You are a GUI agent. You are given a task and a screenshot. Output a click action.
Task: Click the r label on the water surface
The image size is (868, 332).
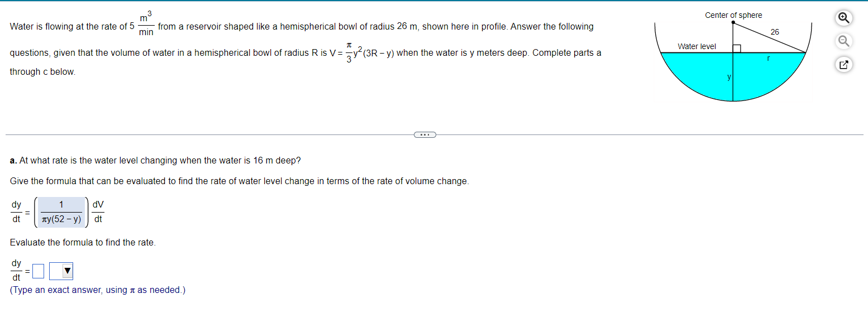(768, 57)
